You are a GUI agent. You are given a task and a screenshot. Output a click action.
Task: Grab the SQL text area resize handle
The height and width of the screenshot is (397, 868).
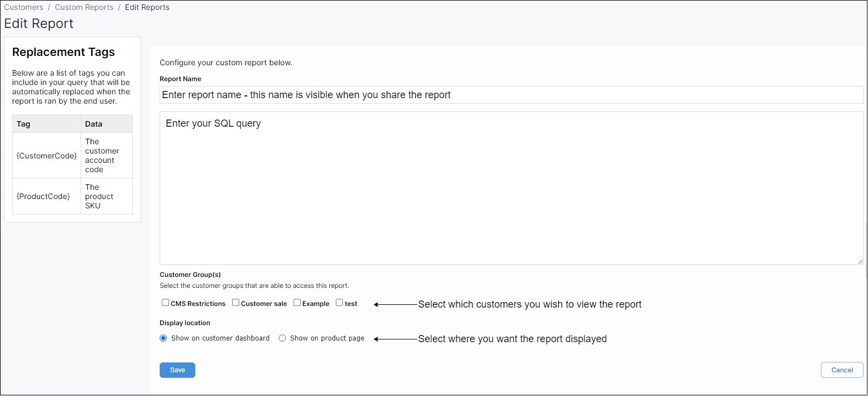click(860, 262)
